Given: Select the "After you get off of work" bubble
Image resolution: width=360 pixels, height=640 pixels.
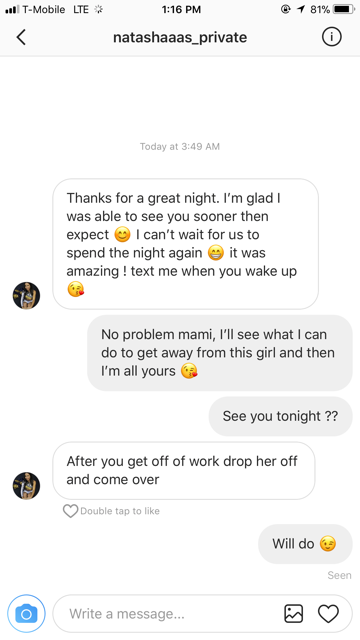Looking at the screenshot, I should [184, 470].
